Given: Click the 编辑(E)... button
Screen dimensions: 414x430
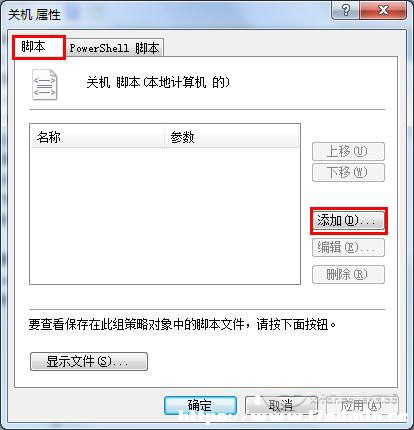Looking at the screenshot, I should pos(348,248).
